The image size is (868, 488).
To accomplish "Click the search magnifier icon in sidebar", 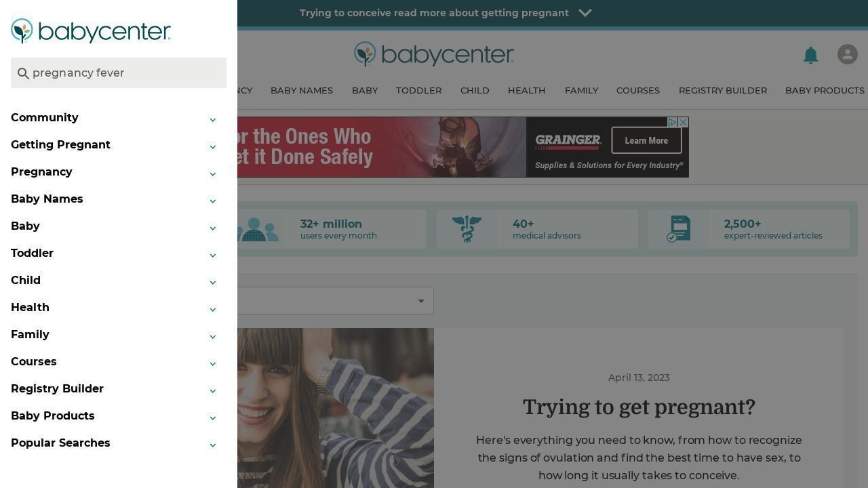I will [23, 73].
